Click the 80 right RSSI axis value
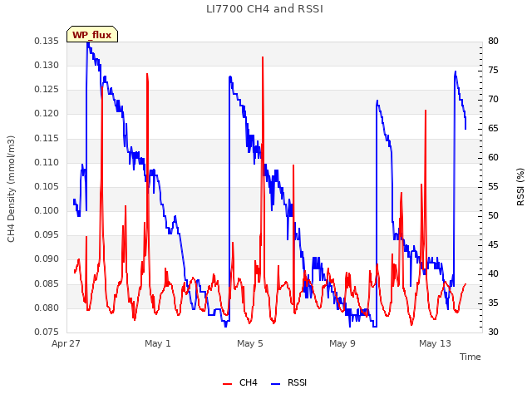 click(x=493, y=41)
